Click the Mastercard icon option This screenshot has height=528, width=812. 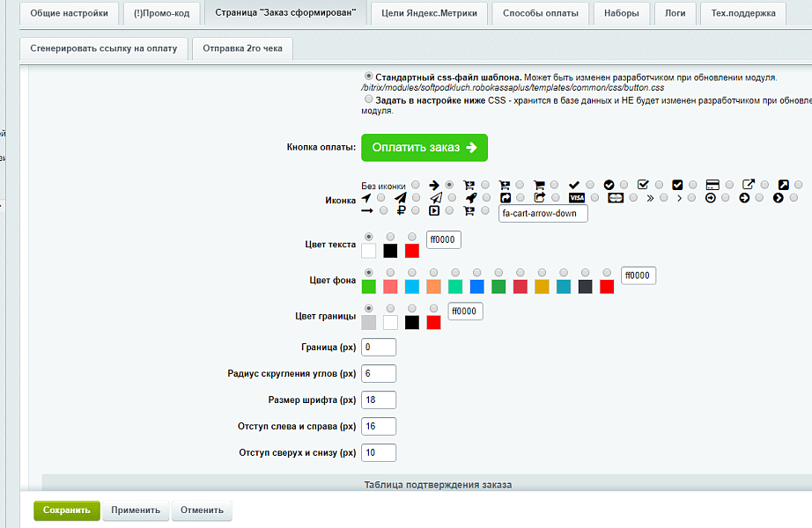[x=616, y=198]
